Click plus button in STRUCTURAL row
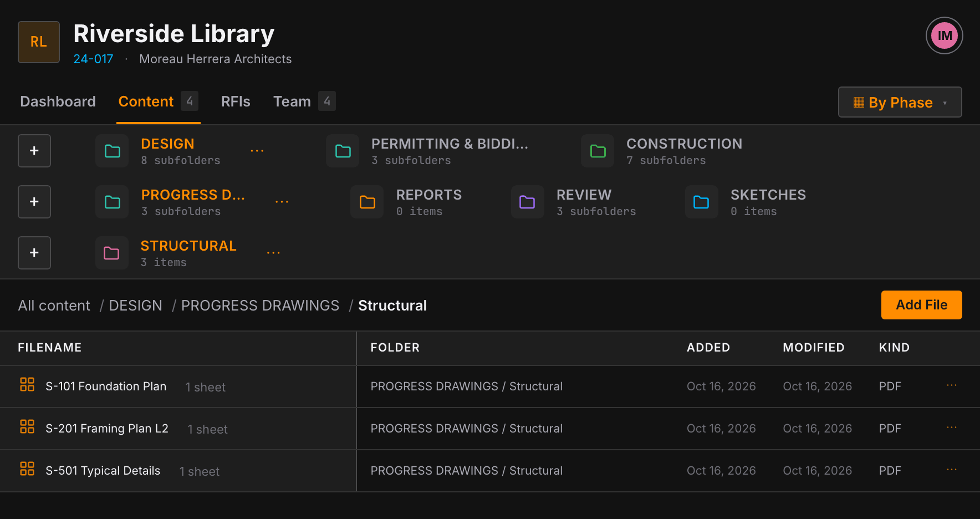Viewport: 980px width, 519px height. pyautogui.click(x=34, y=253)
